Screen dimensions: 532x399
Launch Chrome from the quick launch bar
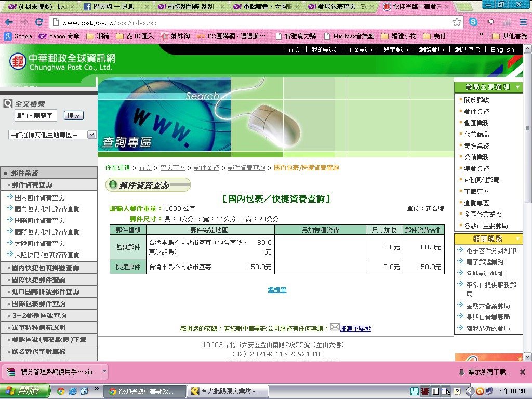point(61,391)
